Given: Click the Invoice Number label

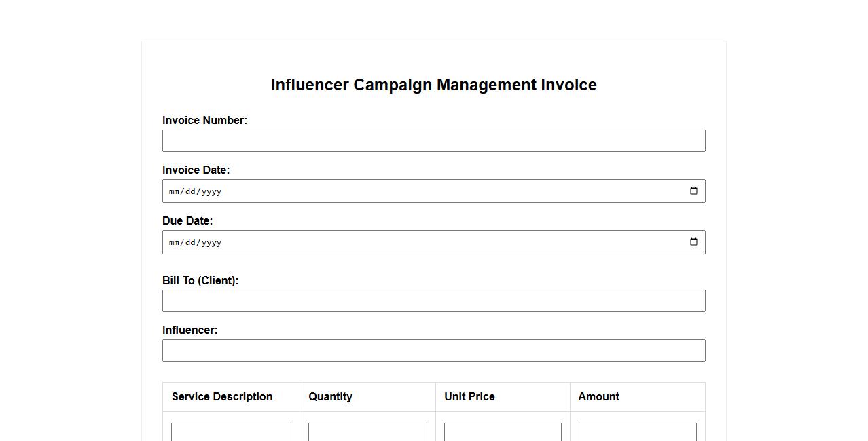Looking at the screenshot, I should pyautogui.click(x=204, y=121).
